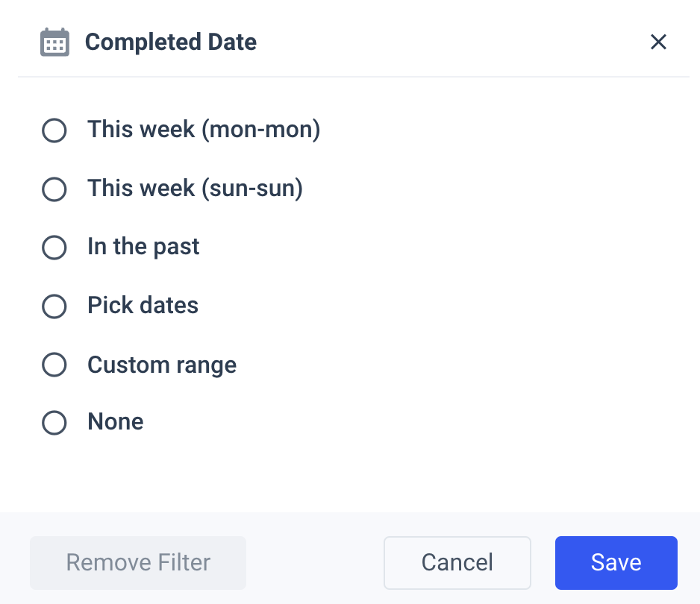Click the "None" option label text
Image resolution: width=700 pixels, height=604 pixels.
116,422
